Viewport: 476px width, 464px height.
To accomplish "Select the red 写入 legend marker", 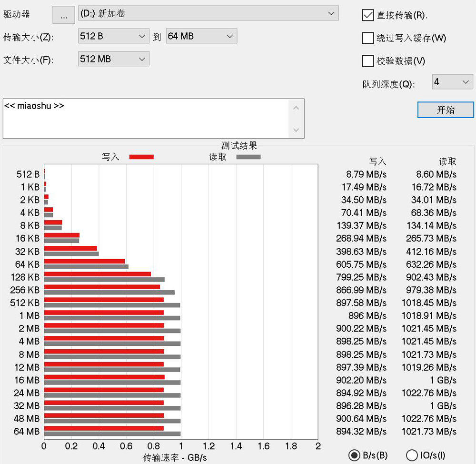I will coord(141,157).
